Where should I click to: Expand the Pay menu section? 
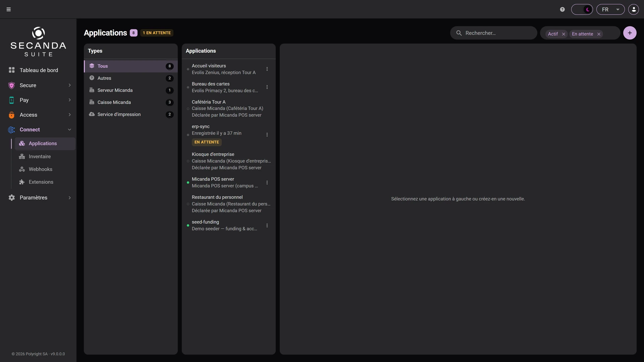pos(39,100)
